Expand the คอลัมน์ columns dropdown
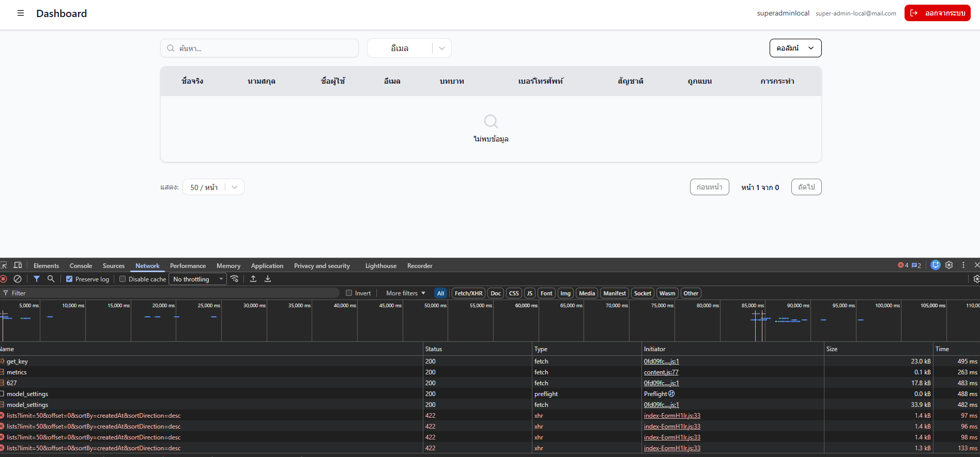This screenshot has width=980, height=457. point(795,48)
